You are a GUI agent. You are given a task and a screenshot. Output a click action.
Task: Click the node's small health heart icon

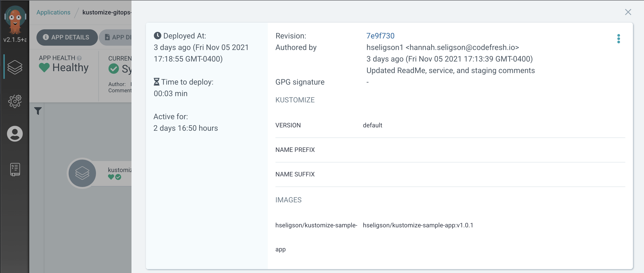tap(111, 177)
